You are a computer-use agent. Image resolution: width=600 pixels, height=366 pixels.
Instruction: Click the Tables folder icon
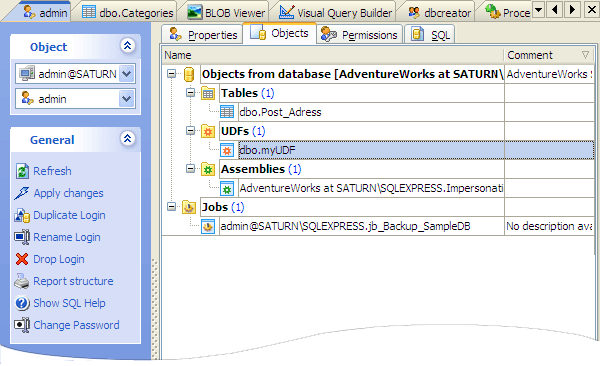point(208,93)
